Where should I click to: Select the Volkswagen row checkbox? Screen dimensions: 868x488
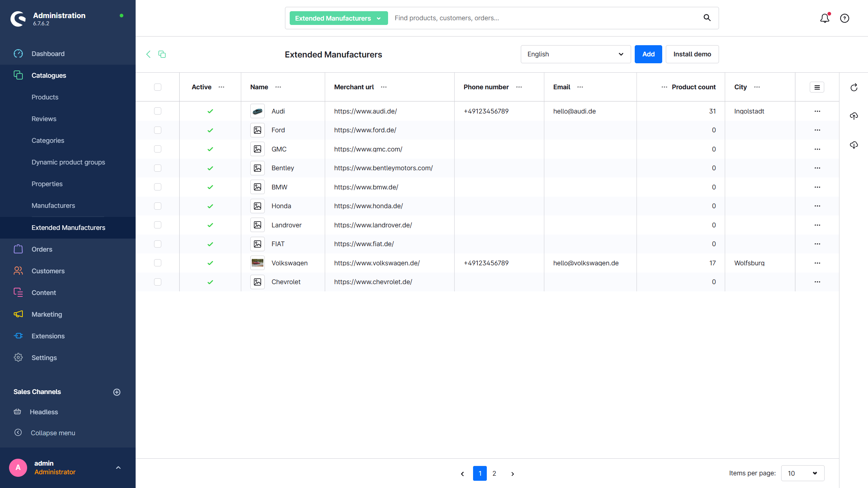pos(158,263)
